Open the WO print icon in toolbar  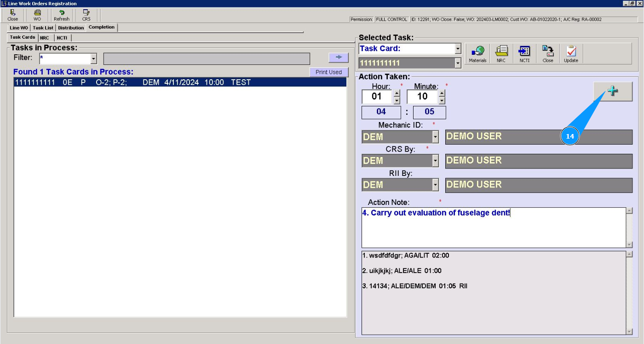click(37, 15)
